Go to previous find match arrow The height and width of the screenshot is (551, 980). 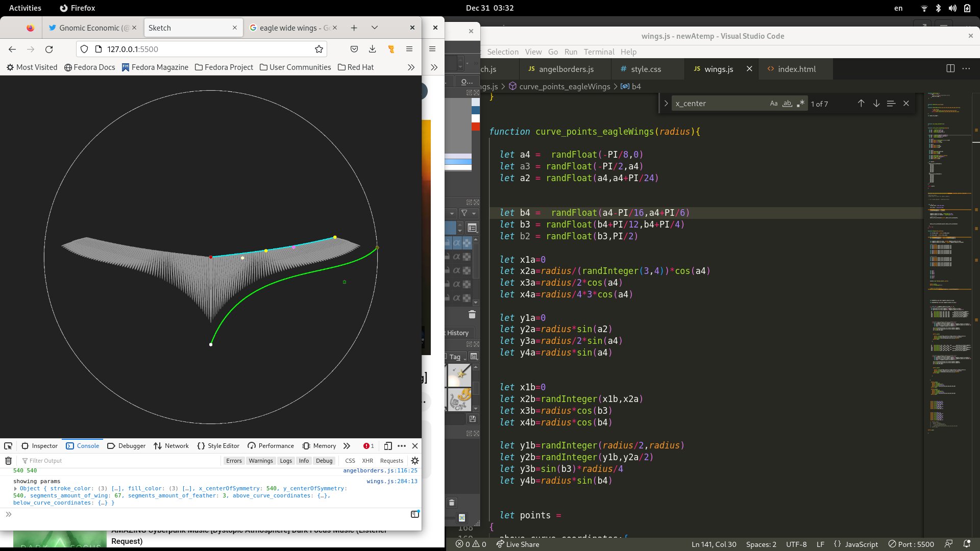point(861,103)
